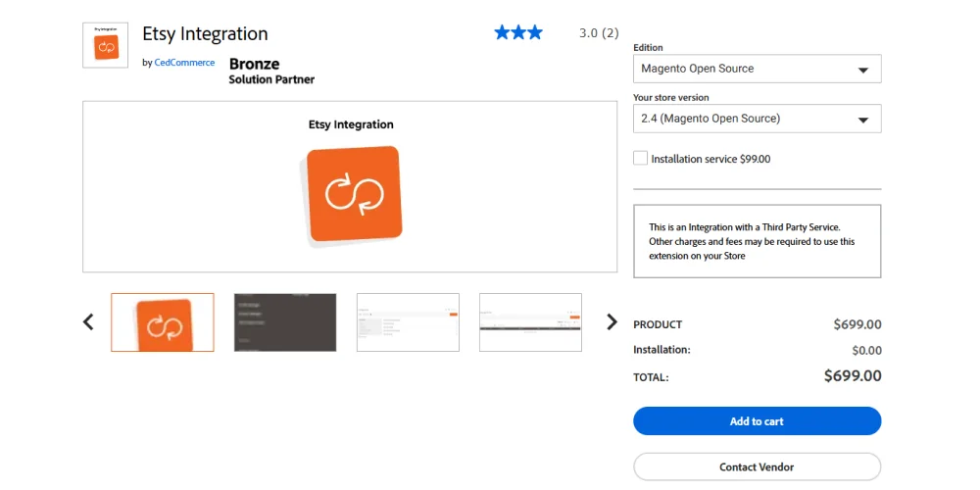Screen dimensions: 980x490
Task: Select the fourth grid screenshot thumbnail
Action: (x=530, y=322)
